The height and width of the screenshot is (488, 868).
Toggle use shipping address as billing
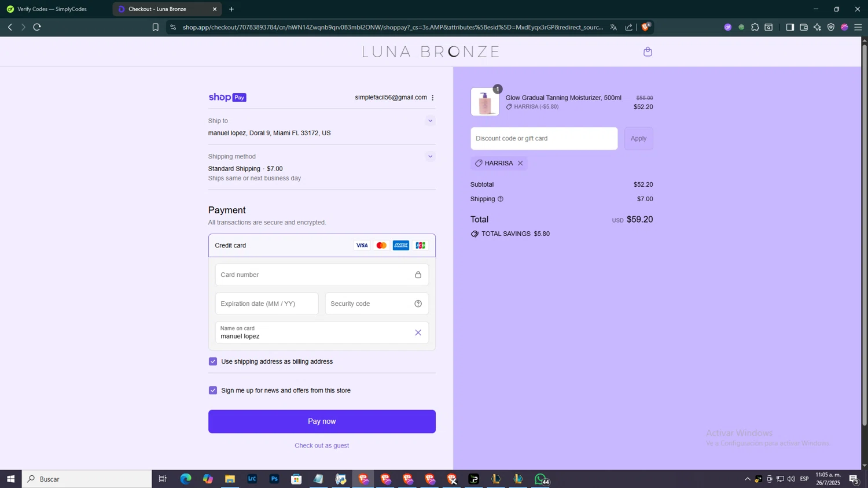pyautogui.click(x=213, y=361)
